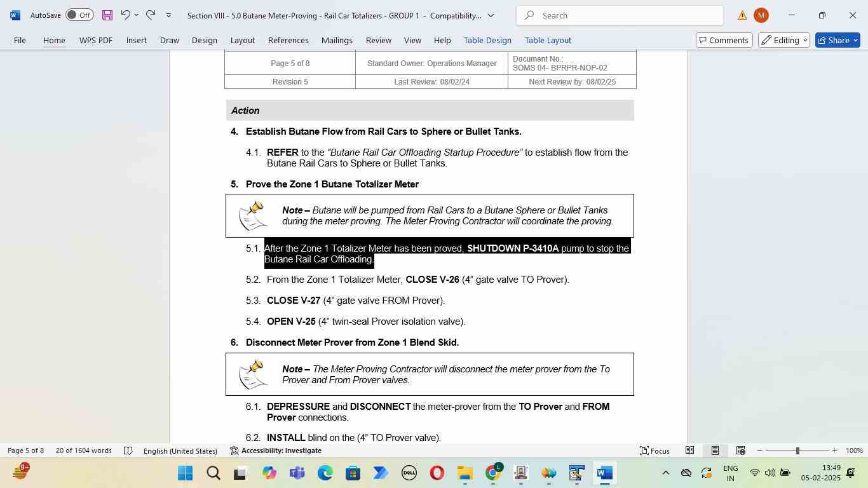Screen dimensions: 868x488
Task: Open the Draw tab
Action: (169, 40)
